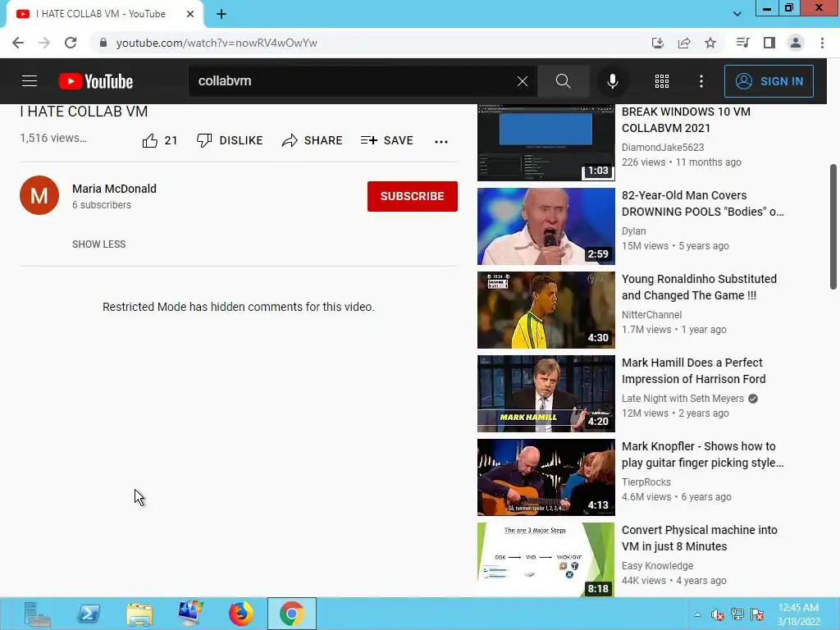This screenshot has width=840, height=630.
Task: Open Chrome media control icon
Action: pyautogui.click(x=742, y=43)
